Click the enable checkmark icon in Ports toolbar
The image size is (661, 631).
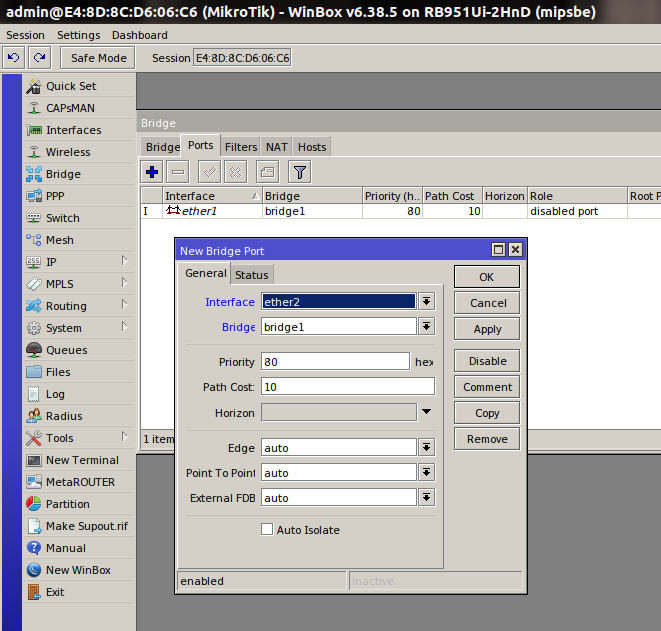210,172
